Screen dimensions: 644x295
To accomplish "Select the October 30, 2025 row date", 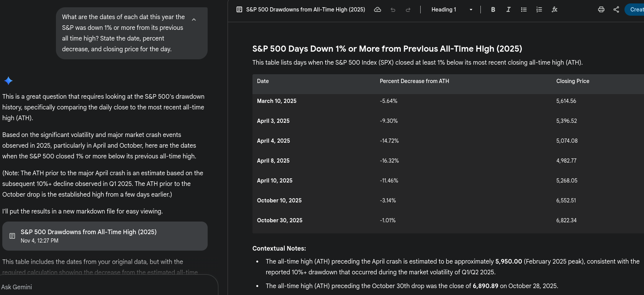I will coord(280,220).
